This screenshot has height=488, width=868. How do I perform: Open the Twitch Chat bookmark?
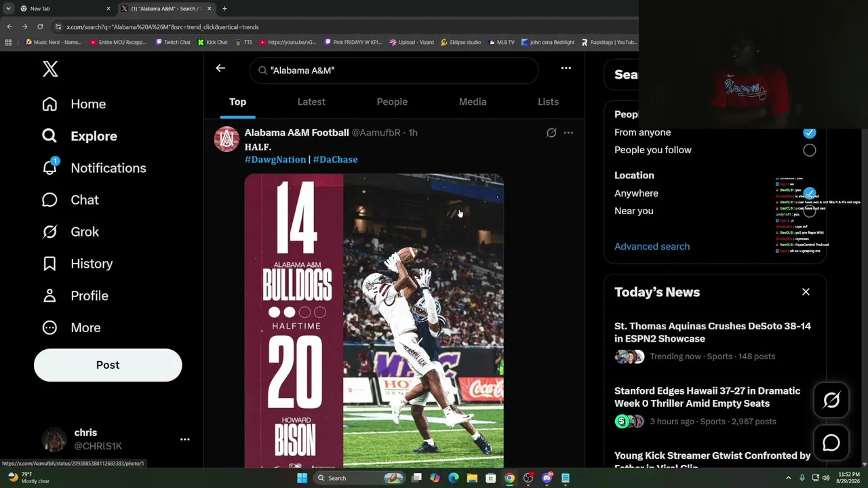point(172,42)
